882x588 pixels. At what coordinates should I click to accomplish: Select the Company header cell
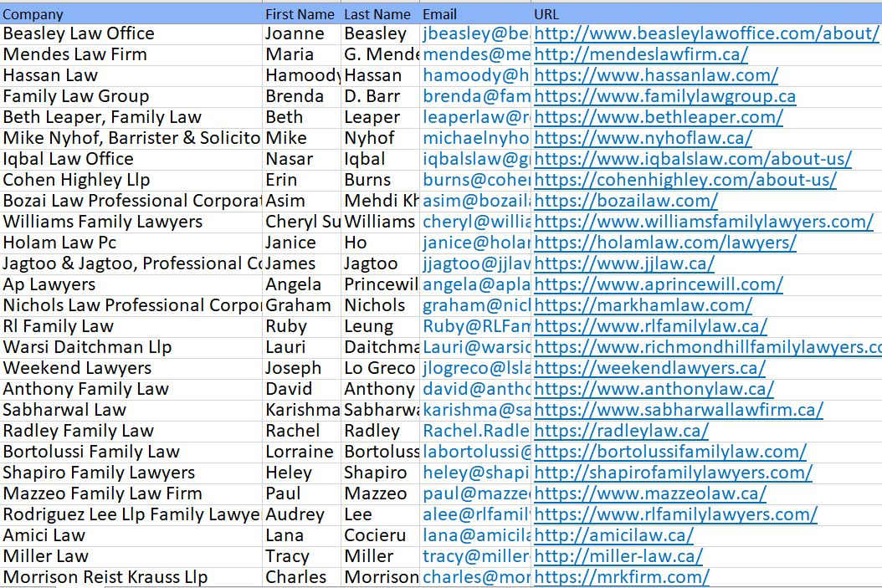pyautogui.click(x=131, y=14)
